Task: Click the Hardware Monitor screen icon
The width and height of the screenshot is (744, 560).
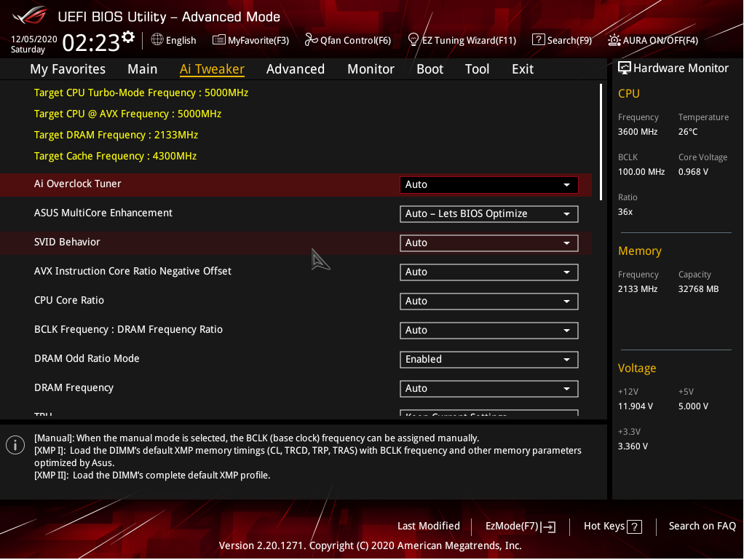Action: point(625,68)
